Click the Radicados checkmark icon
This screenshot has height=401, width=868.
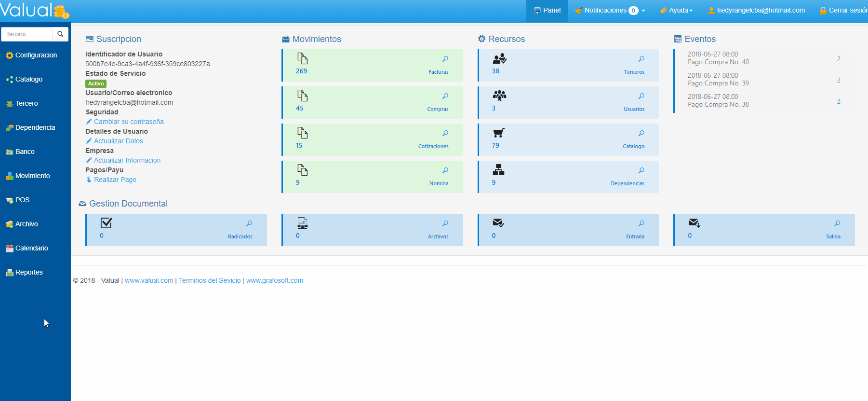(107, 223)
